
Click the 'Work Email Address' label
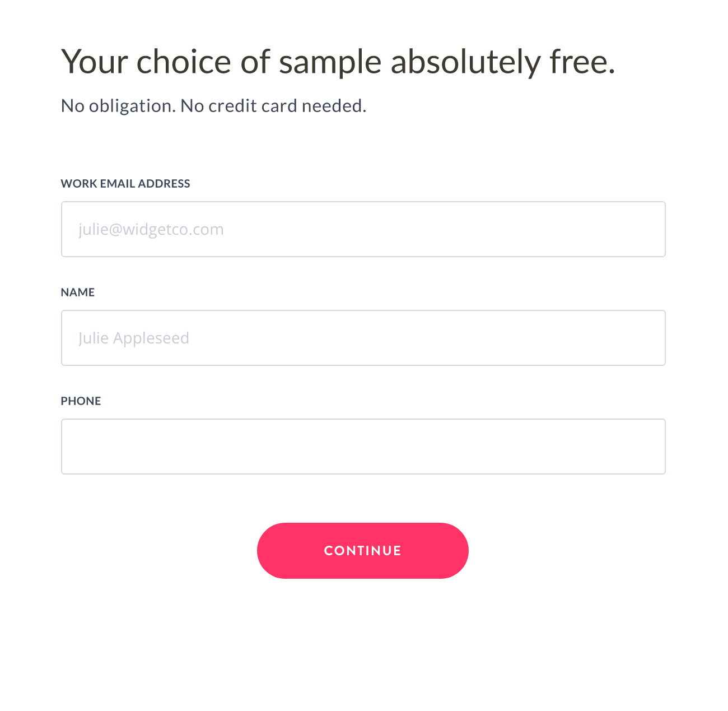tap(125, 184)
